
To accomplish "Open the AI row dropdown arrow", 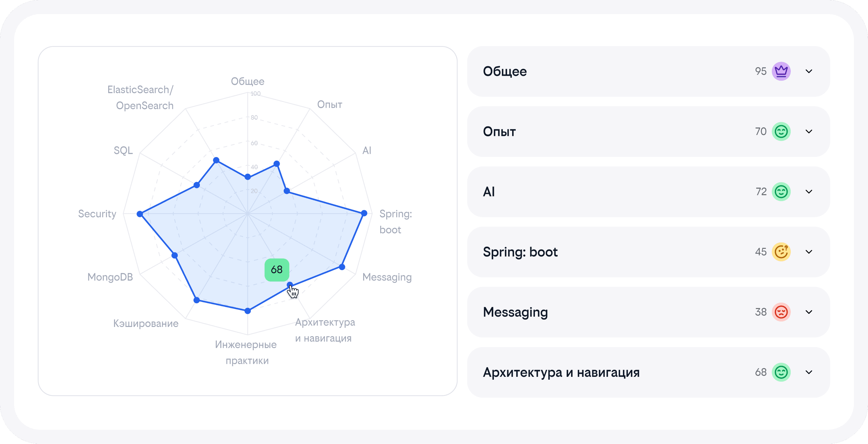I will pyautogui.click(x=809, y=192).
